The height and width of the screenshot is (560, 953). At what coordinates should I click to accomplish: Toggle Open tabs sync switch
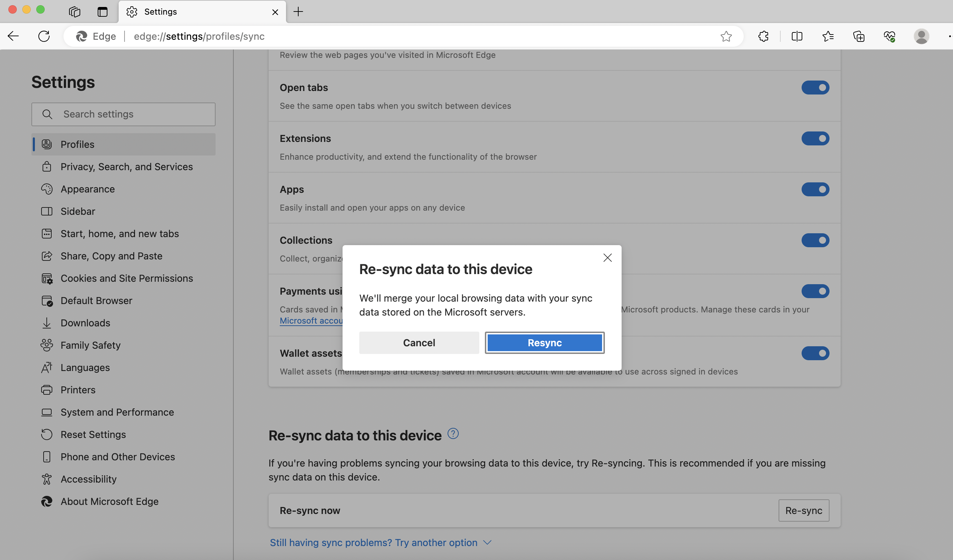[816, 87]
